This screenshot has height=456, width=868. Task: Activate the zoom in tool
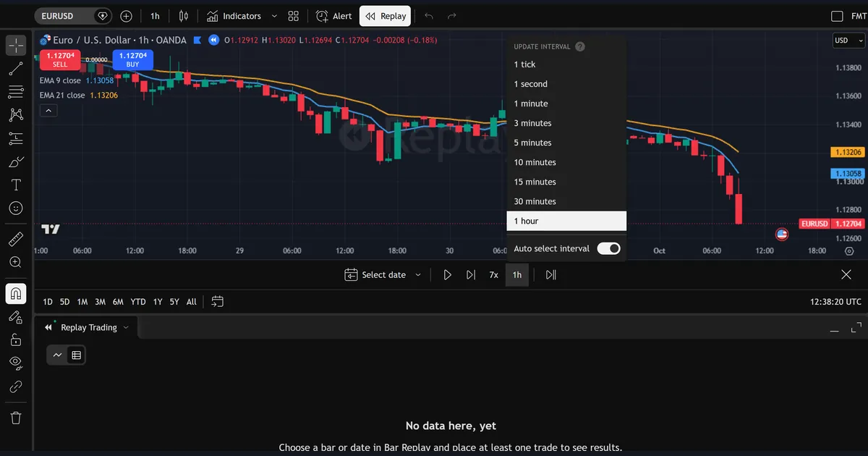point(16,262)
